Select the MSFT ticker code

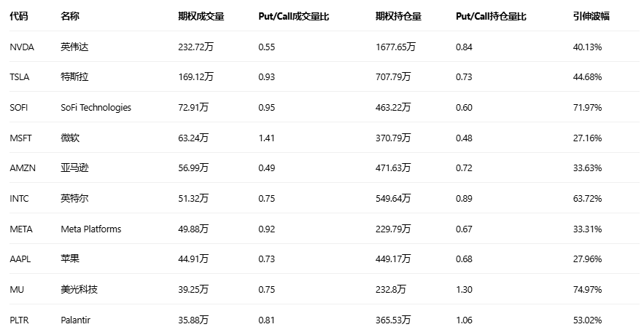tap(20, 138)
